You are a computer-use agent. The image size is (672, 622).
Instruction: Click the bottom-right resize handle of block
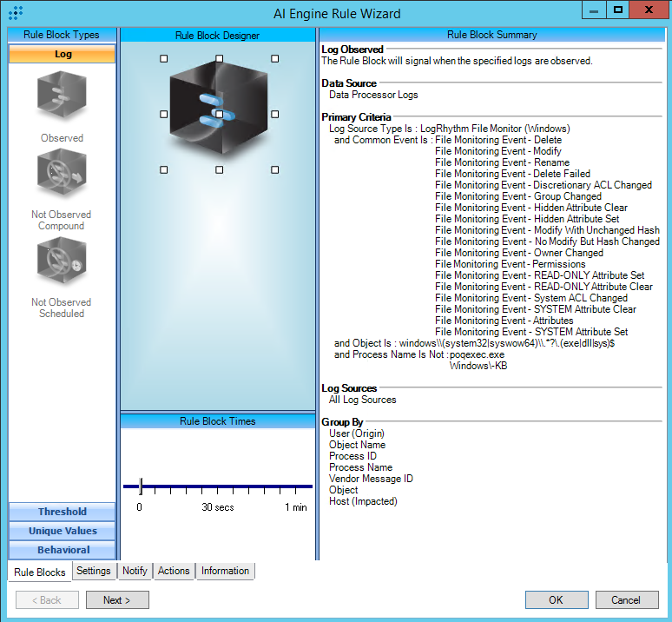(x=274, y=169)
